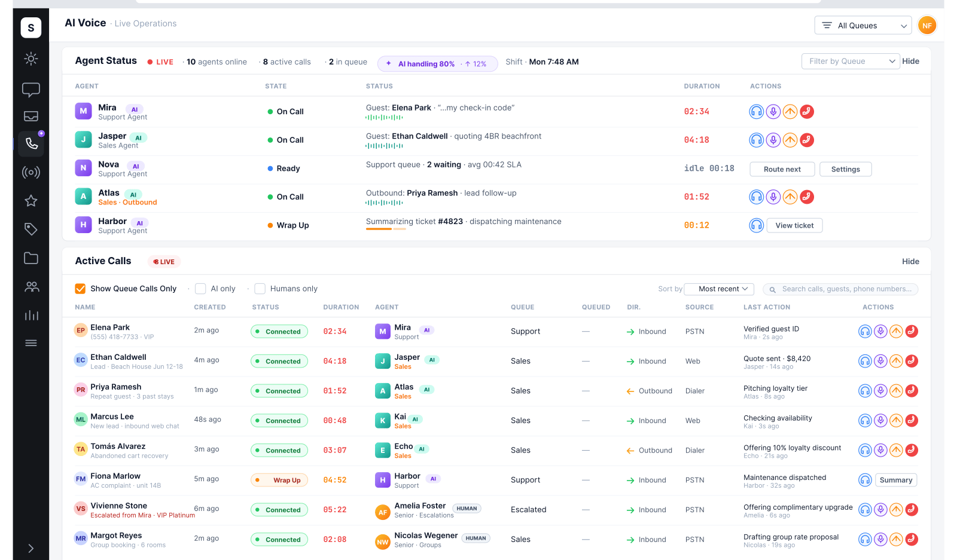Viewport: 957px width, 560px height.
Task: Open the All Queues dropdown
Action: tap(863, 26)
